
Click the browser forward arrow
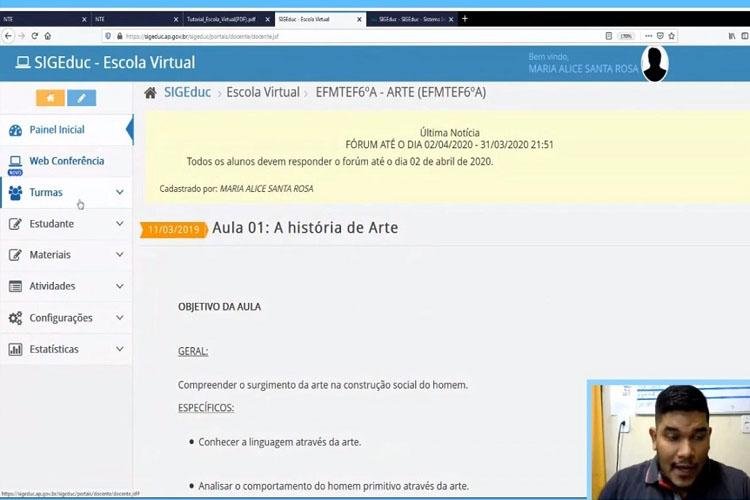point(21,36)
